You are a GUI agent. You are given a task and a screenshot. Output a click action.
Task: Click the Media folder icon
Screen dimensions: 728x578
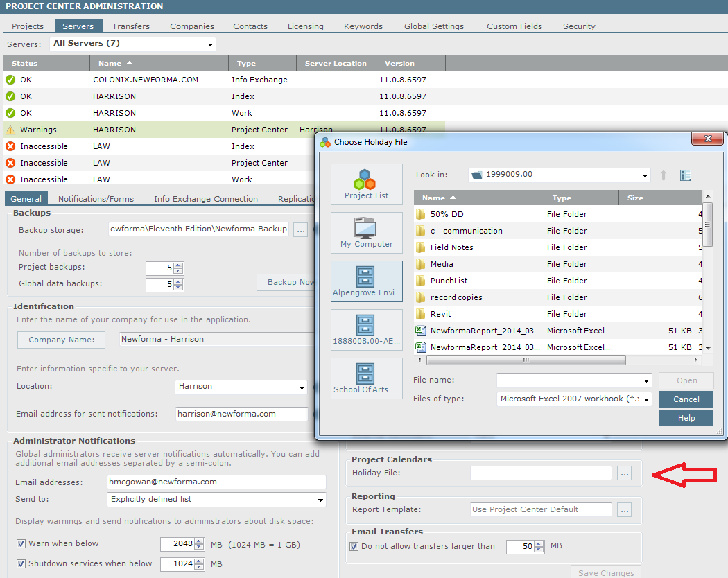click(x=420, y=264)
